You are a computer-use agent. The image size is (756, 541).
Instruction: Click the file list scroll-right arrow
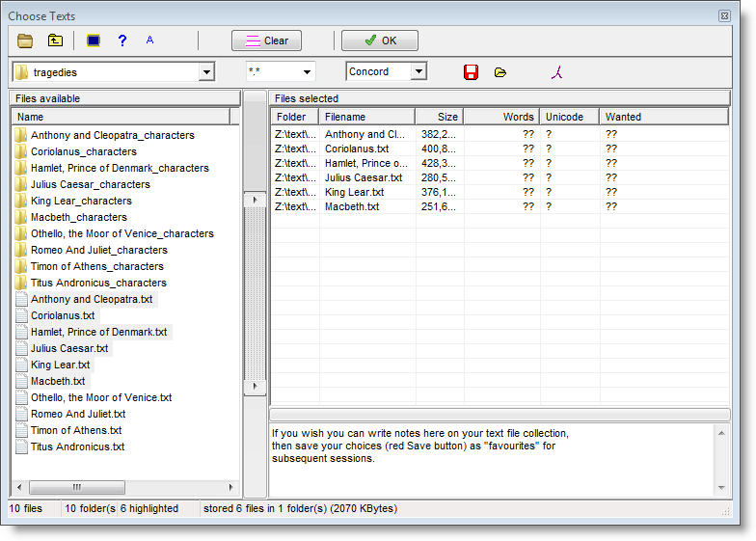(231, 487)
